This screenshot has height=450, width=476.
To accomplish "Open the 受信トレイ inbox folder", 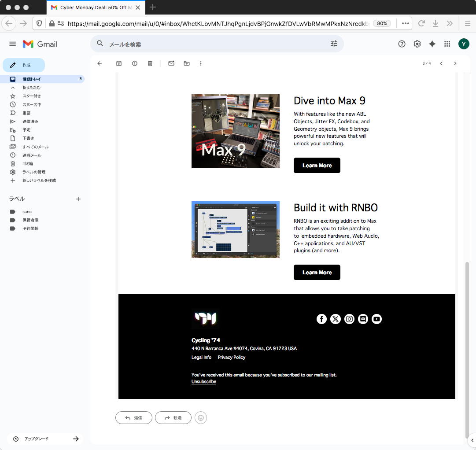I will pos(42,79).
